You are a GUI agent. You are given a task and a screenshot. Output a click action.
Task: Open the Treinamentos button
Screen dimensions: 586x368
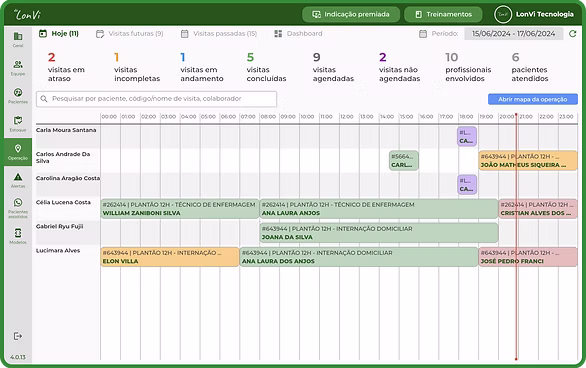point(443,15)
